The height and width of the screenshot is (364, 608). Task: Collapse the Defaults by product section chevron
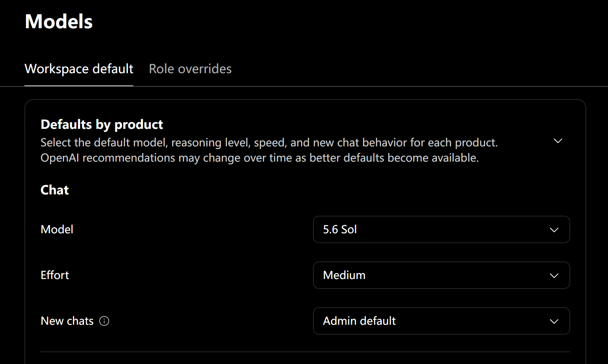click(x=558, y=141)
